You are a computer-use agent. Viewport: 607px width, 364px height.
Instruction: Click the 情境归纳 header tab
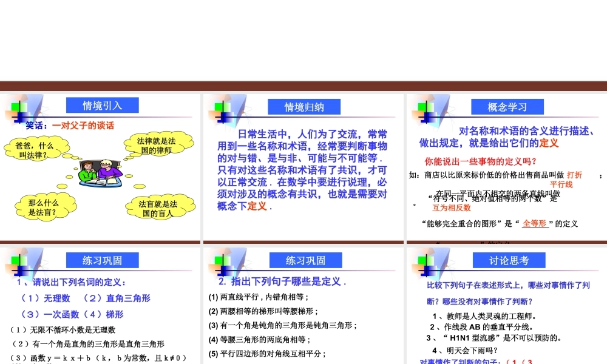(x=305, y=106)
